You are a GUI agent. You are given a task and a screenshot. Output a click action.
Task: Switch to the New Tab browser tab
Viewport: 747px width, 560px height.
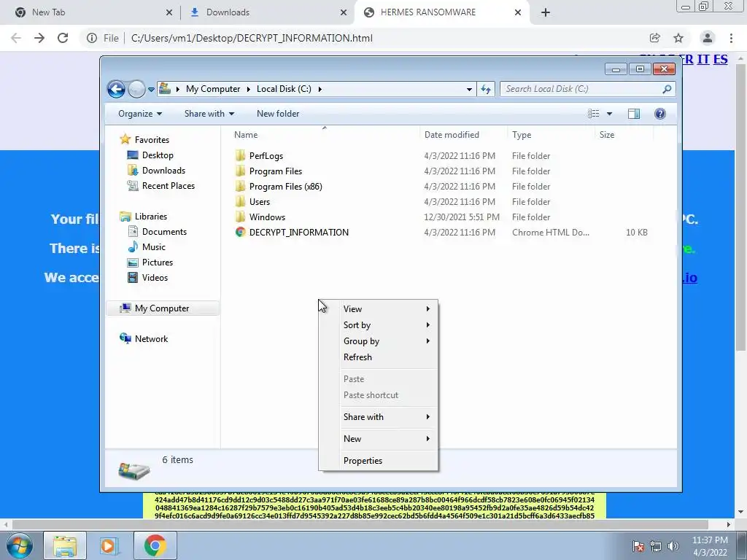point(90,12)
